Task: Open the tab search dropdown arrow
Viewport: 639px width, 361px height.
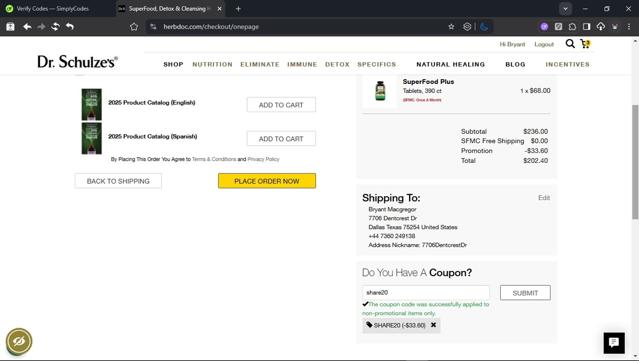Action: point(565,9)
